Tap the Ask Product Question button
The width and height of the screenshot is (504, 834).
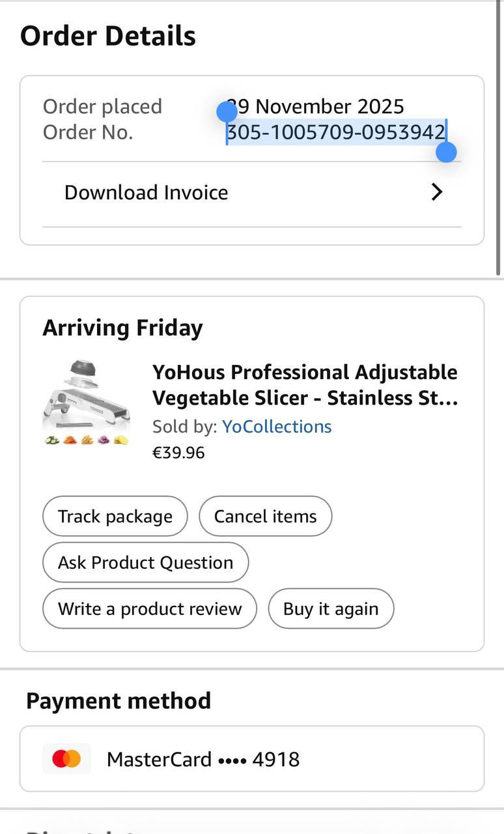145,563
